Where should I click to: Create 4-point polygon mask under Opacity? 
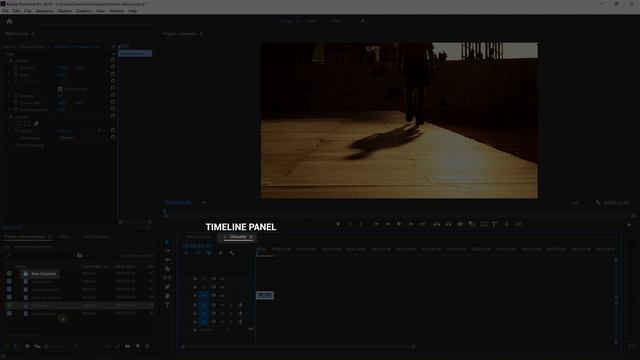pyautogui.click(x=27, y=123)
